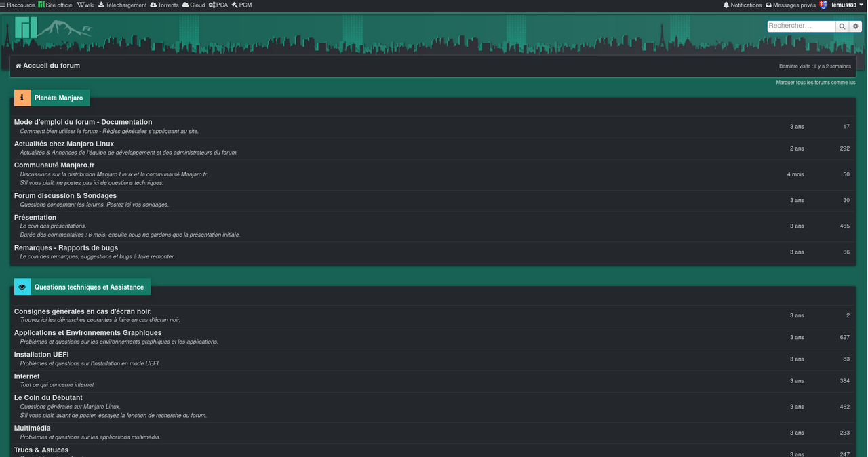Viewport: 868px width, 457px height.
Task: Open Remarques - Rapports de bugs
Action: click(x=66, y=247)
